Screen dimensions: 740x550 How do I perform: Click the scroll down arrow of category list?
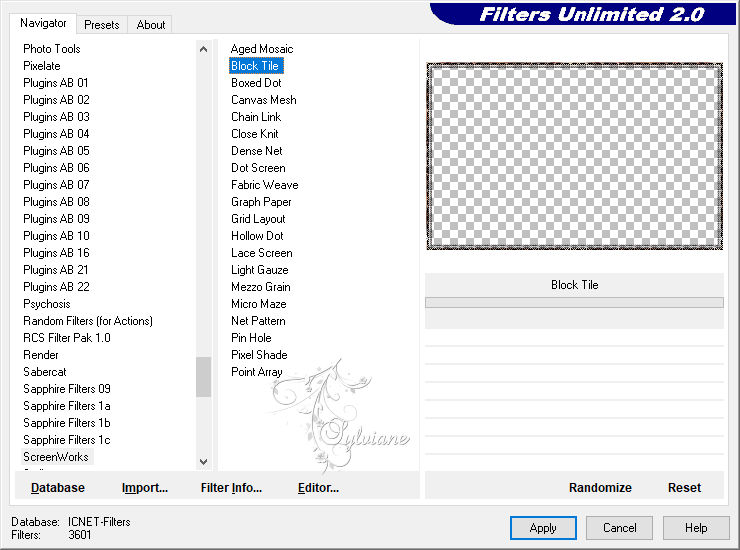tap(203, 462)
